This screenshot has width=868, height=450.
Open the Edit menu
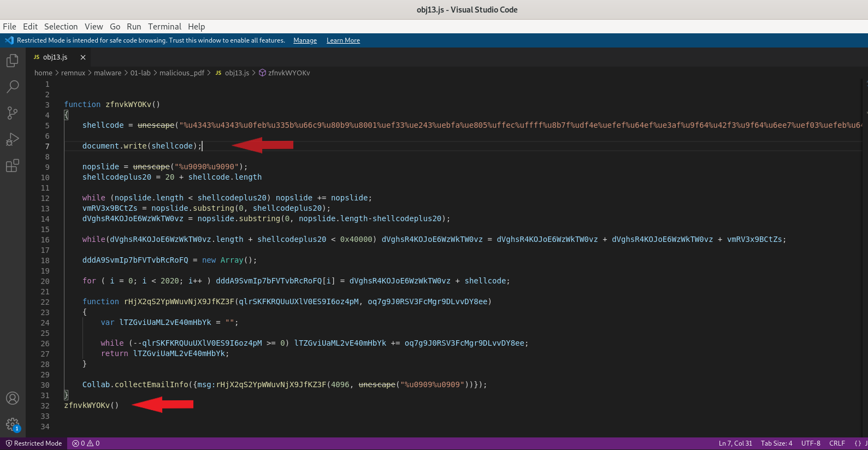tap(30, 26)
